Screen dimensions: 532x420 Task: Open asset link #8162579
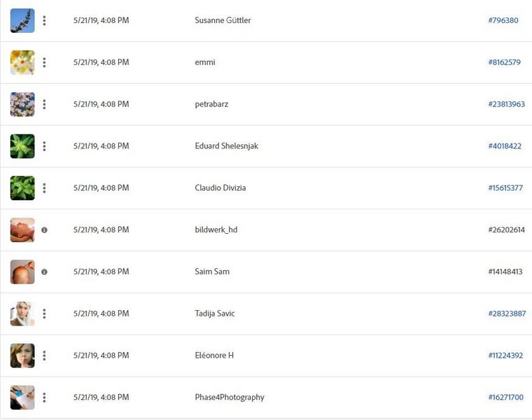click(x=504, y=62)
